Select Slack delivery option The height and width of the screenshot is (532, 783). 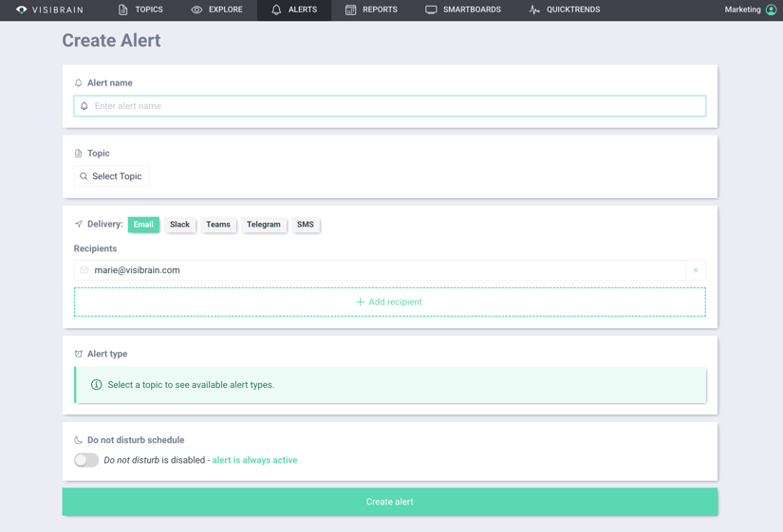(x=179, y=225)
